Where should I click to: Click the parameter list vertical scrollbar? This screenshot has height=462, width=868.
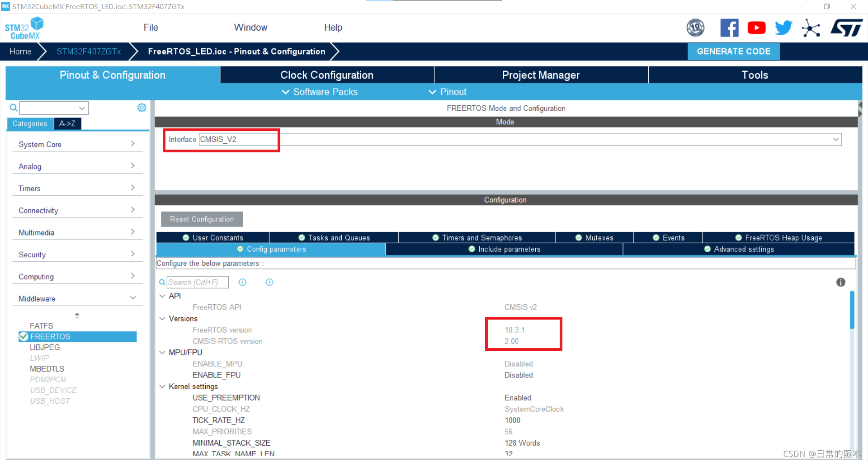click(852, 310)
